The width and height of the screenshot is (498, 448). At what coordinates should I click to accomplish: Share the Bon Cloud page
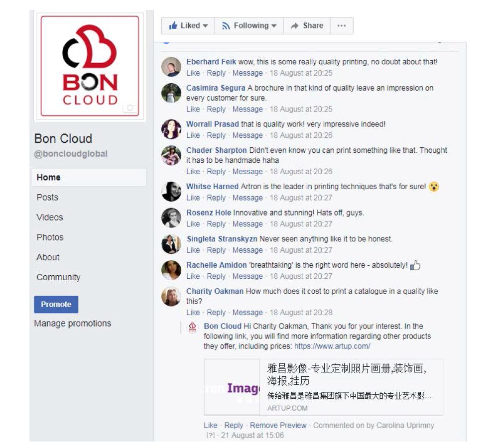[x=307, y=26]
